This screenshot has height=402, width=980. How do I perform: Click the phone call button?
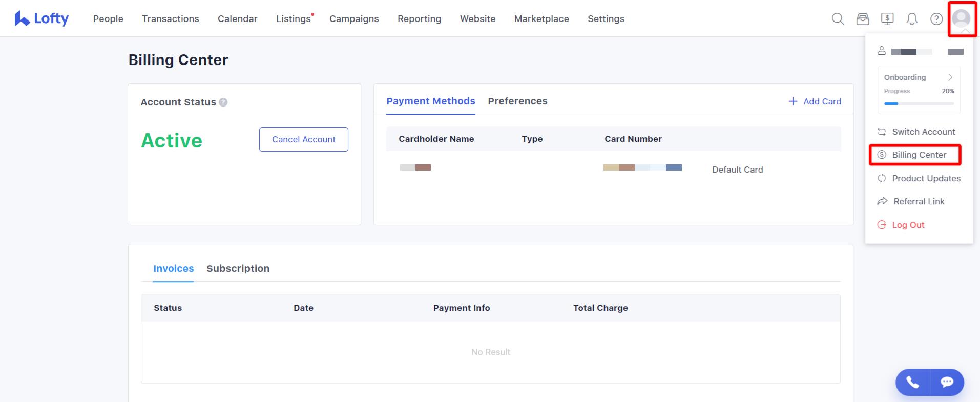click(912, 382)
